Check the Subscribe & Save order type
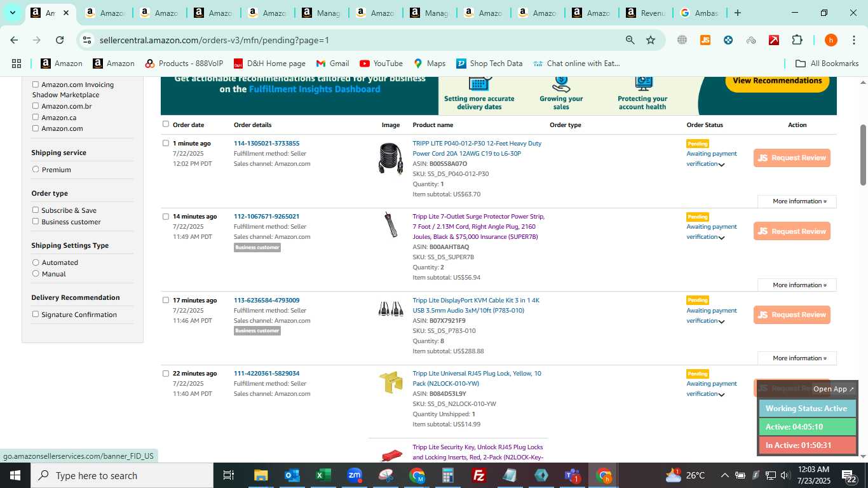The width and height of the screenshot is (868, 488). (x=36, y=210)
